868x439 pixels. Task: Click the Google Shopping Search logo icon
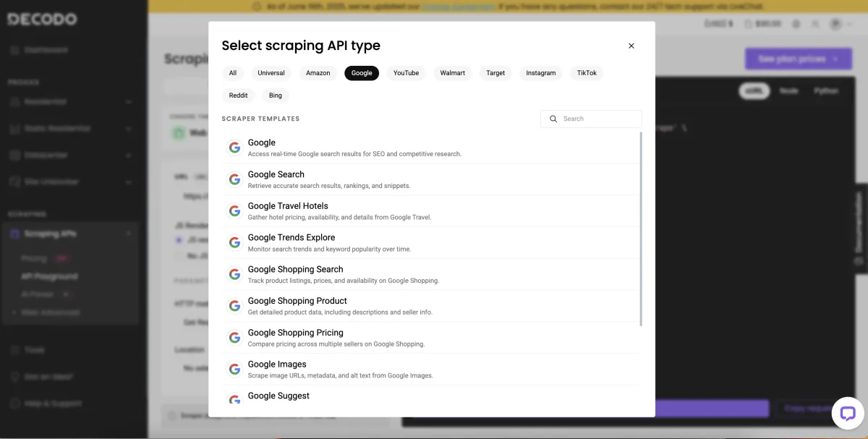tap(234, 274)
